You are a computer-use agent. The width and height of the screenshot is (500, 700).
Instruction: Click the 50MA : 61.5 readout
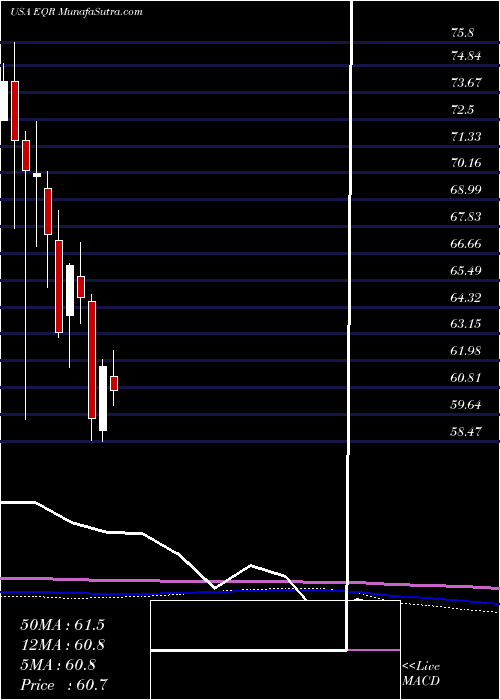(x=62, y=625)
